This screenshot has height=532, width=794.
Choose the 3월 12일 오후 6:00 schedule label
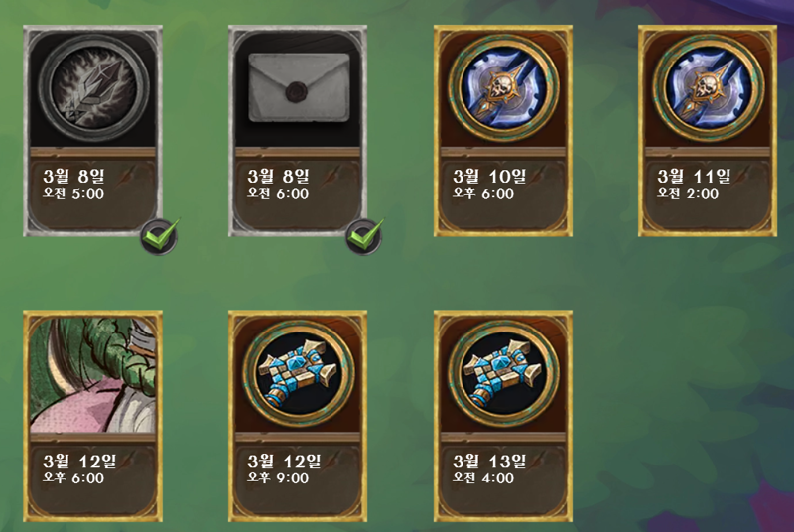[79, 469]
